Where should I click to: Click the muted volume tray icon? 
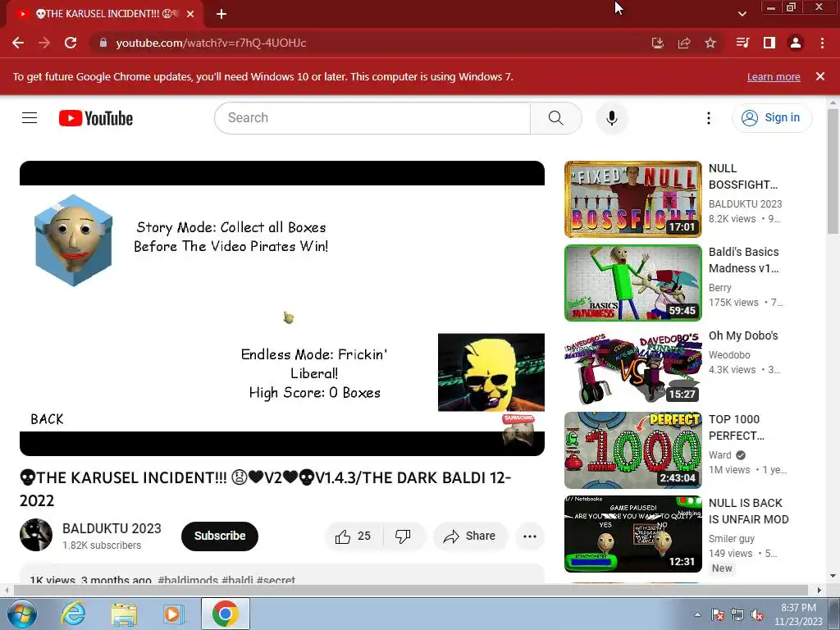(757, 614)
